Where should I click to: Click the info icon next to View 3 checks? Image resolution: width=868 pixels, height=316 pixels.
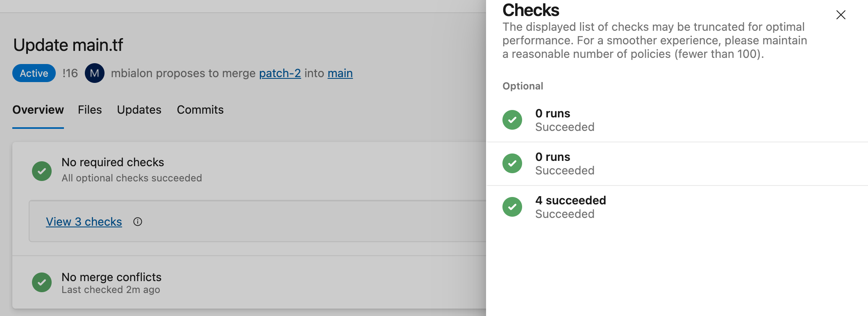pos(138,222)
